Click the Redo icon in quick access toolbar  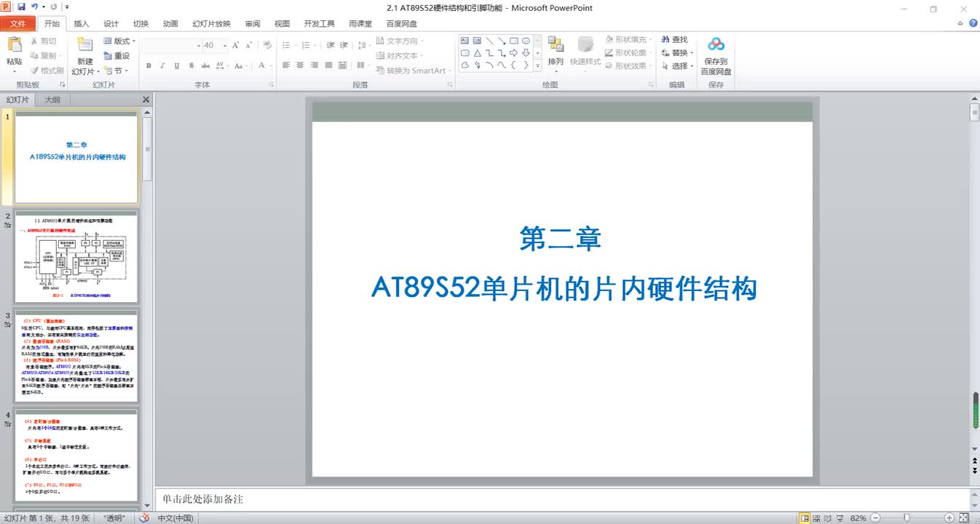(x=54, y=7)
